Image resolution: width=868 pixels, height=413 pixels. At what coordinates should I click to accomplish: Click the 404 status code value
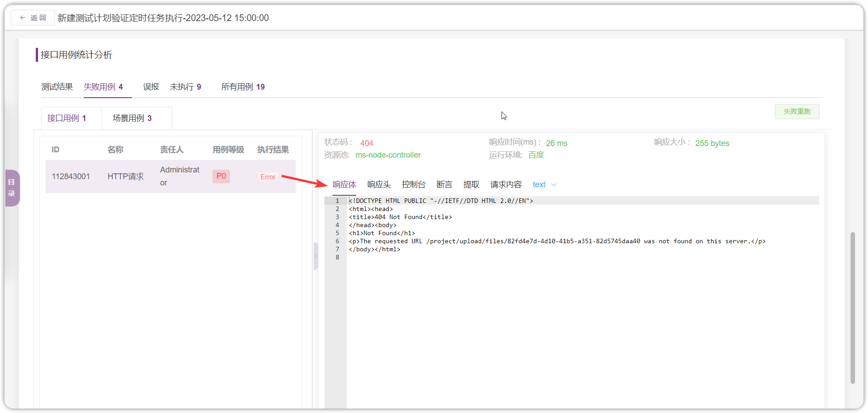(x=366, y=143)
